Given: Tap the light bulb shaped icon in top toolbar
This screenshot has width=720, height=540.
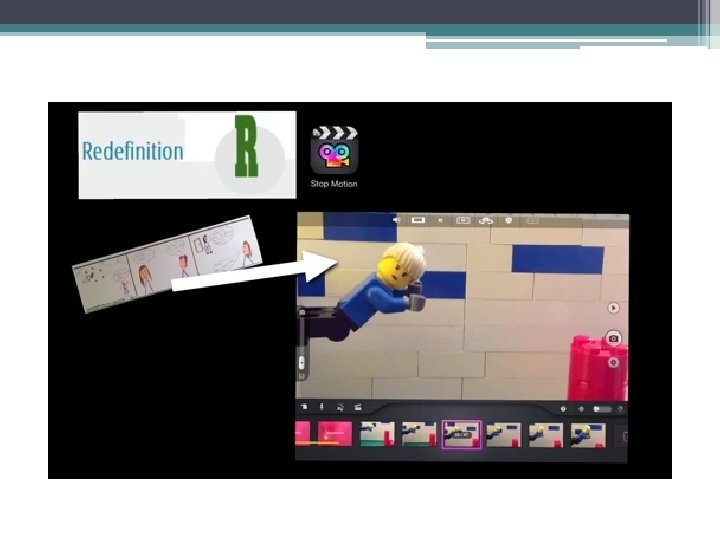Looking at the screenshot, I should pyautogui.click(x=508, y=221).
